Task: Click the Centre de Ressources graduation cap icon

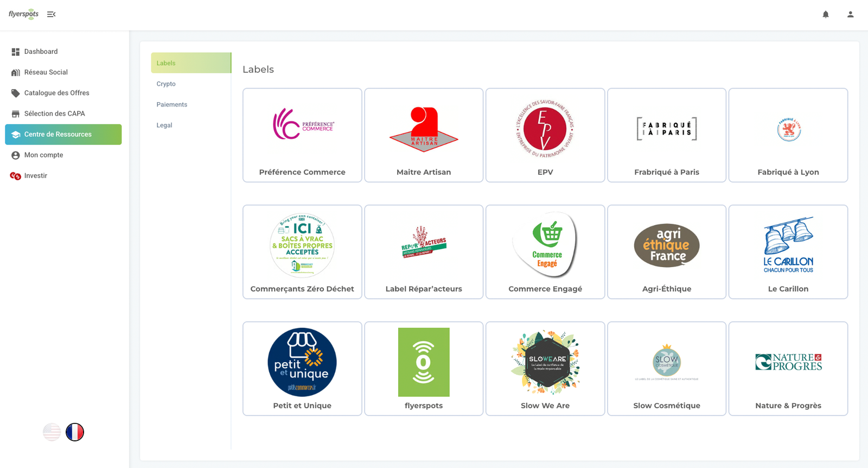Action: click(x=16, y=135)
